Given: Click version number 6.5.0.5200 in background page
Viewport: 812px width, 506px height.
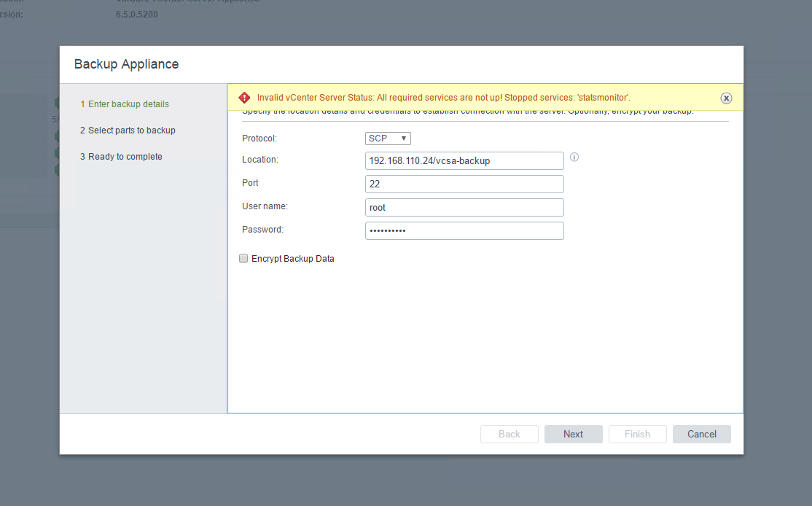Looking at the screenshot, I should (137, 15).
